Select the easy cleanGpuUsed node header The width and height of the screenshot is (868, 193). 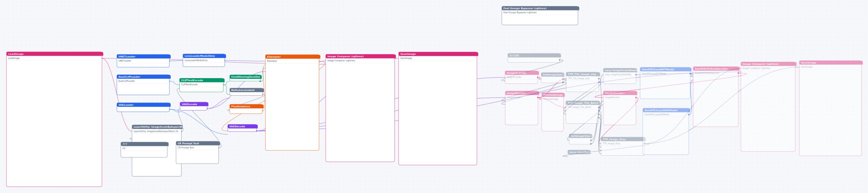[x=579, y=152]
